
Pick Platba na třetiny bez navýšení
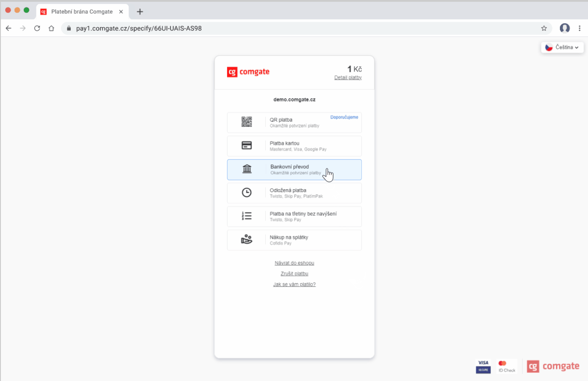[x=294, y=217]
